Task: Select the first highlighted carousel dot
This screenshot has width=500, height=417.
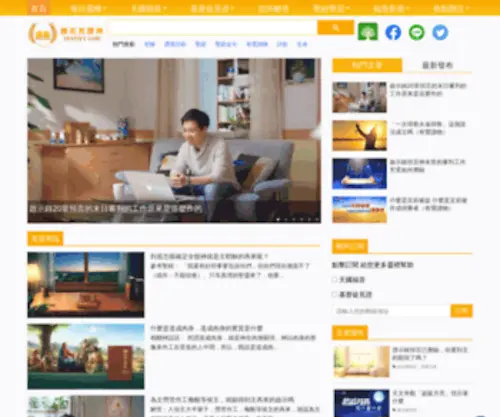Action: [x=278, y=219]
